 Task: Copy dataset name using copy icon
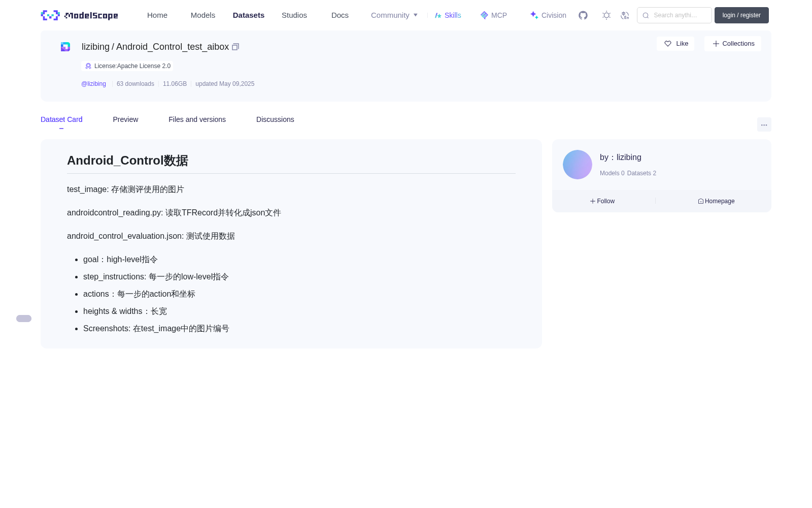click(235, 47)
